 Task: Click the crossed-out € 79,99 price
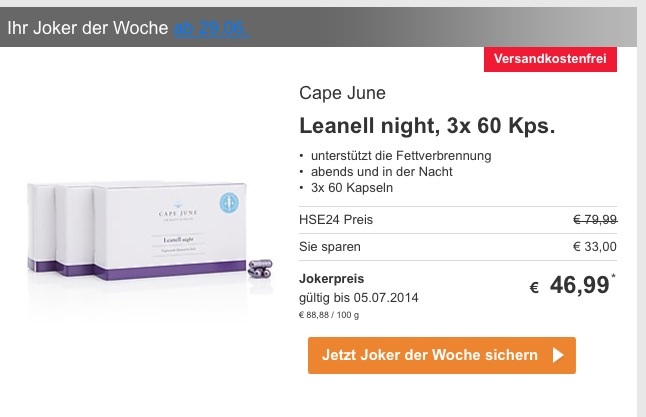coord(594,220)
